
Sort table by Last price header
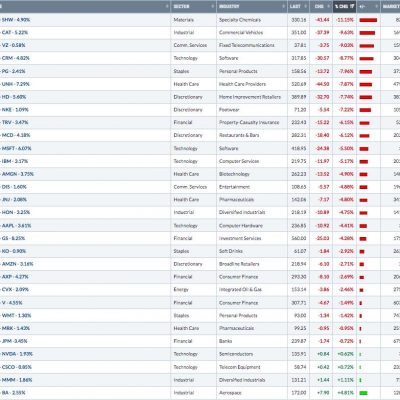point(295,6)
